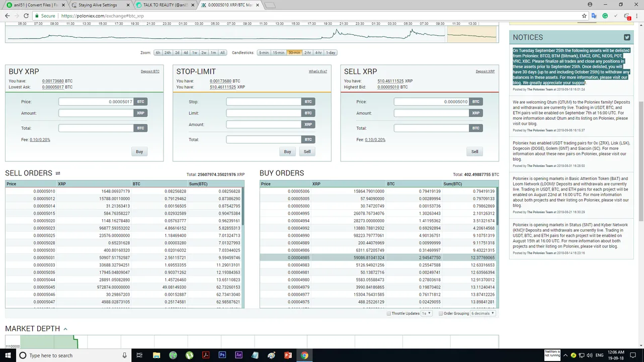The image size is (644, 362).
Task: Switch to the anil51 Convert Files tab
Action: (34, 5)
